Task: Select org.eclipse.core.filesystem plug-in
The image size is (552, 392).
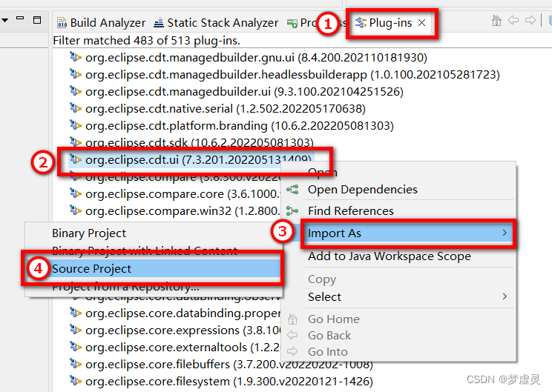Action: (221, 382)
